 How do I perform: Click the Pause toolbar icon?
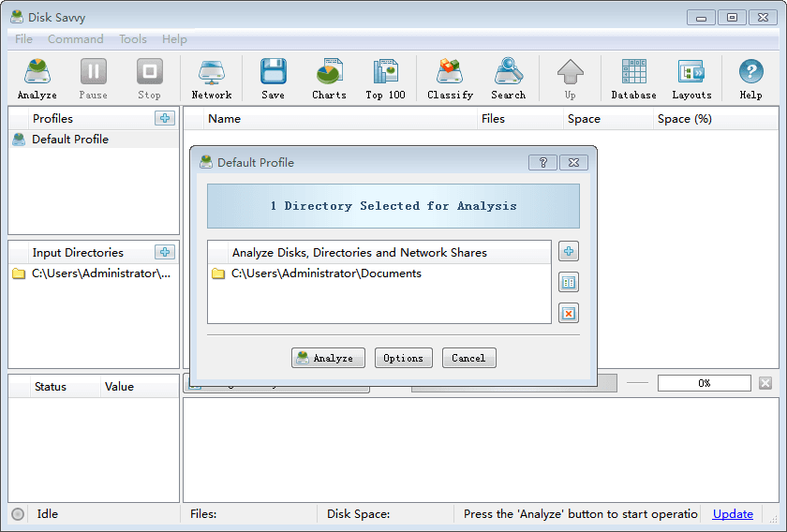(94, 79)
